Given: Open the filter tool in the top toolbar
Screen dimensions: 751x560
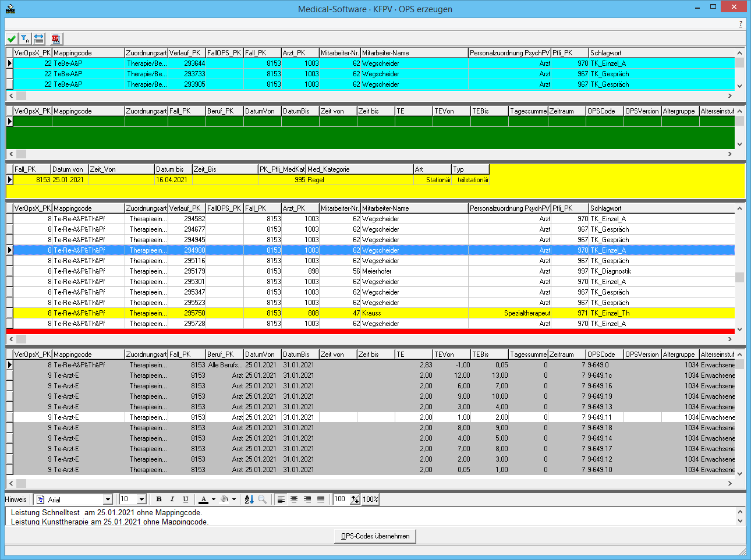Looking at the screenshot, I should [x=25, y=38].
